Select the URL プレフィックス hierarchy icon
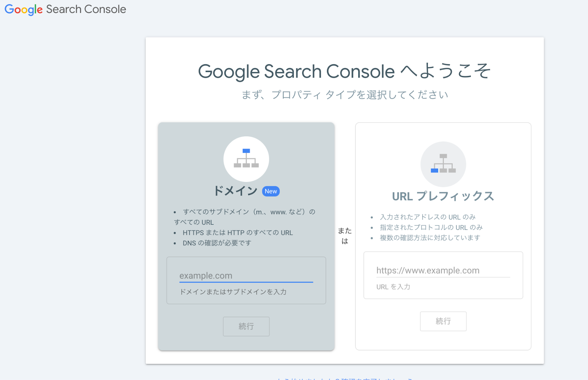 point(443,164)
